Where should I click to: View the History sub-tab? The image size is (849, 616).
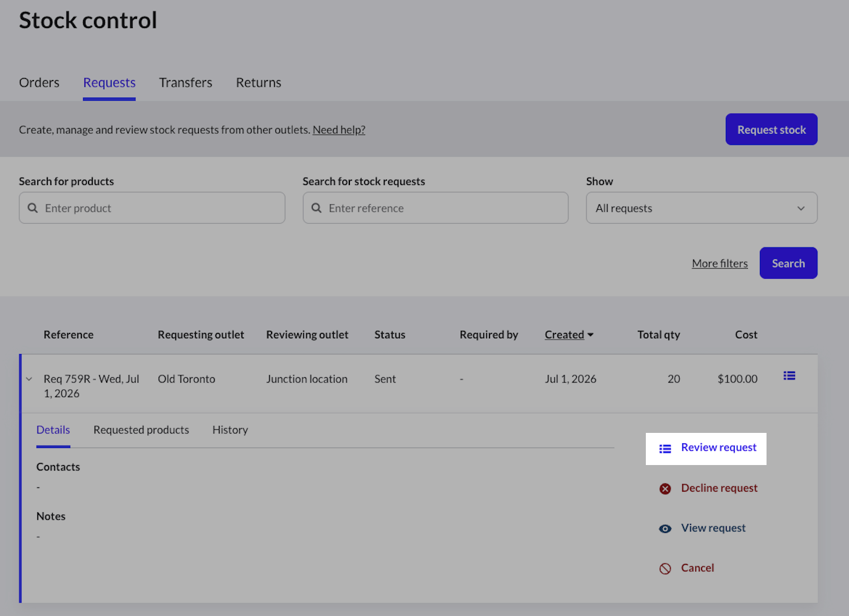pyautogui.click(x=230, y=430)
